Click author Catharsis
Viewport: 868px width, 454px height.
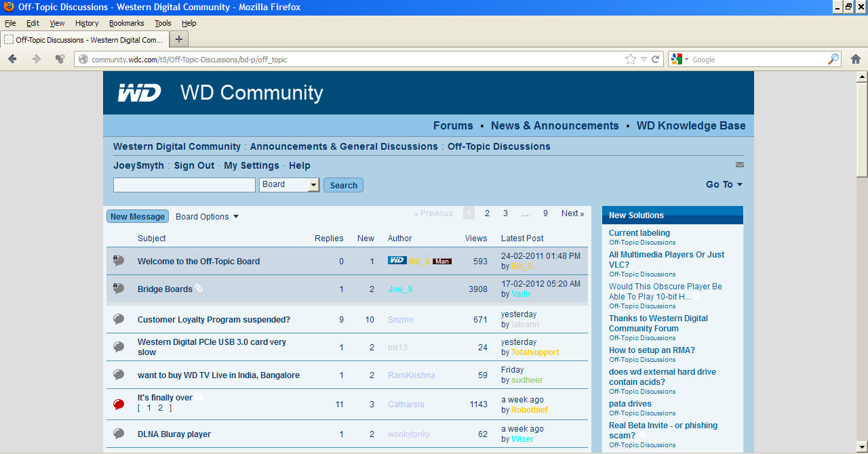coord(406,405)
